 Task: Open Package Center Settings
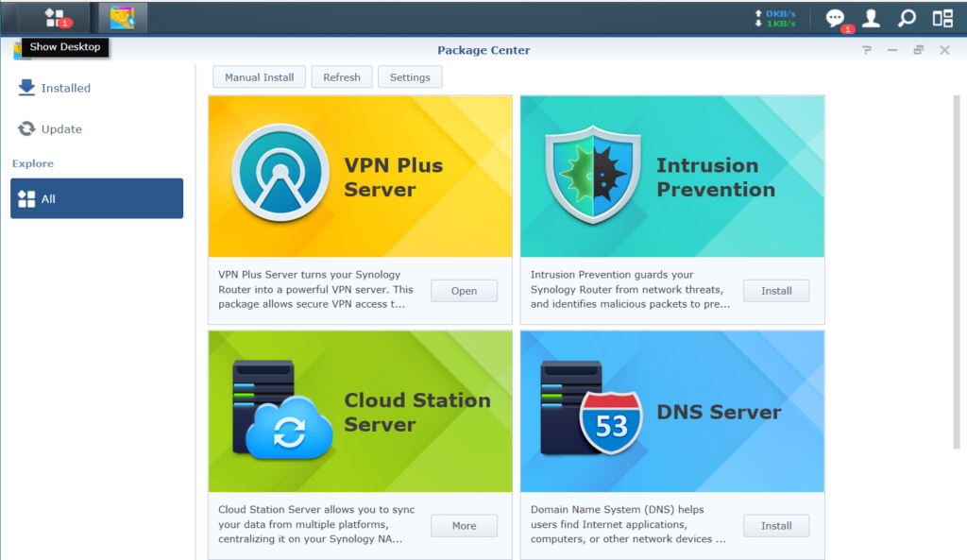[x=410, y=77]
